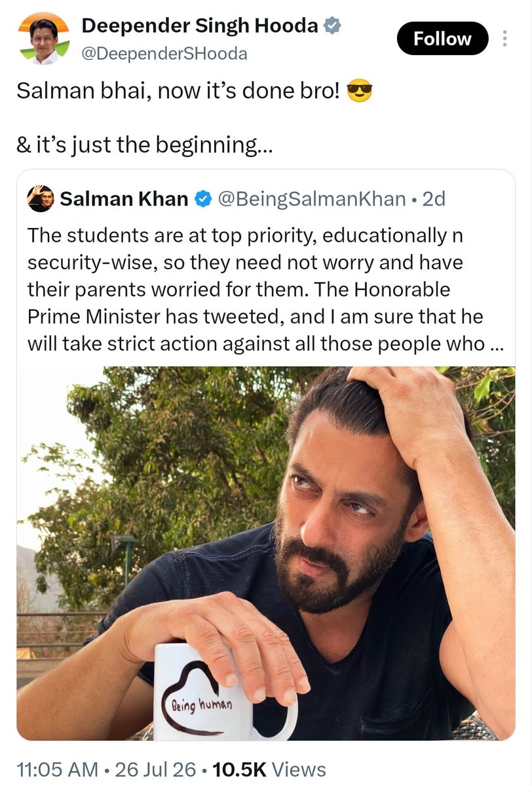Viewport: 532px width, 786px height.
Task: Click the 2d timestamp of the quoted tweet
Action: [433, 198]
